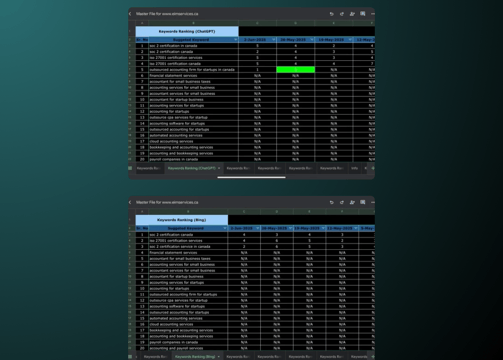Redo in the Bing ranking window
Viewport: 503px width, 360px height.
click(x=342, y=202)
